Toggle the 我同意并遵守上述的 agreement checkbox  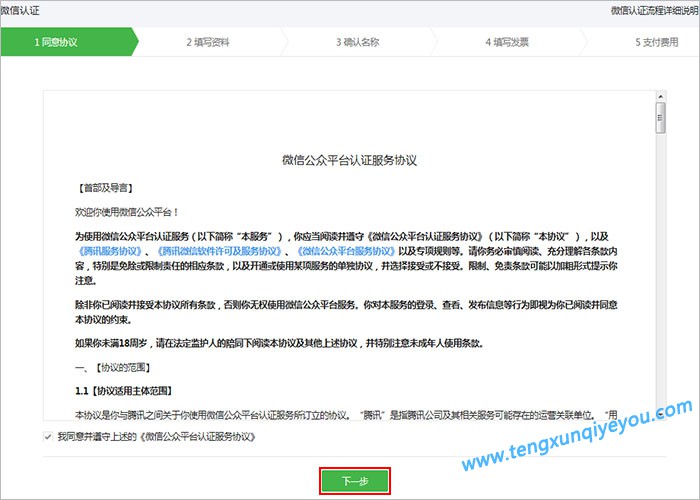click(48, 437)
